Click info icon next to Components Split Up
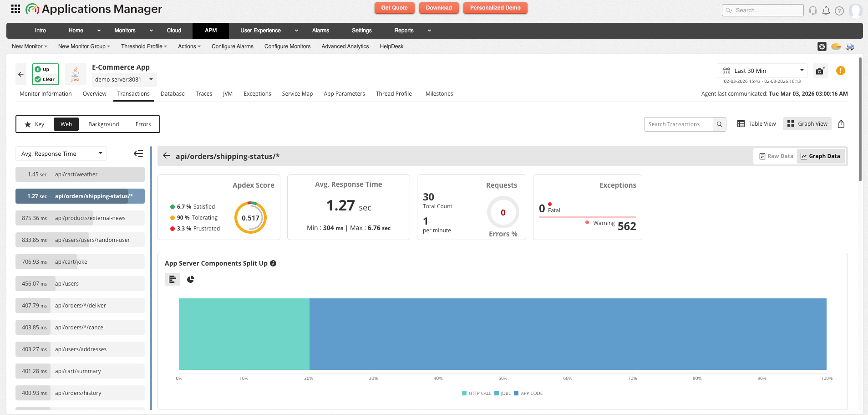Image resolution: width=868 pixels, height=415 pixels. coord(273,263)
